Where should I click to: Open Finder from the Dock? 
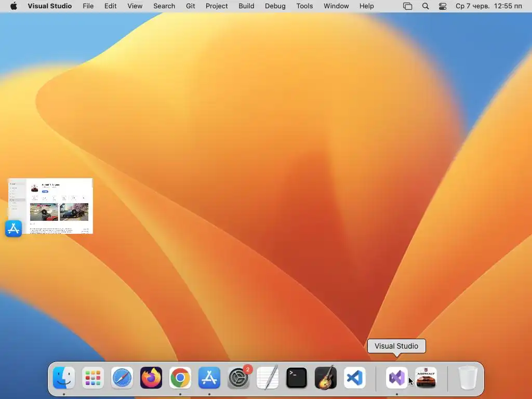64,378
